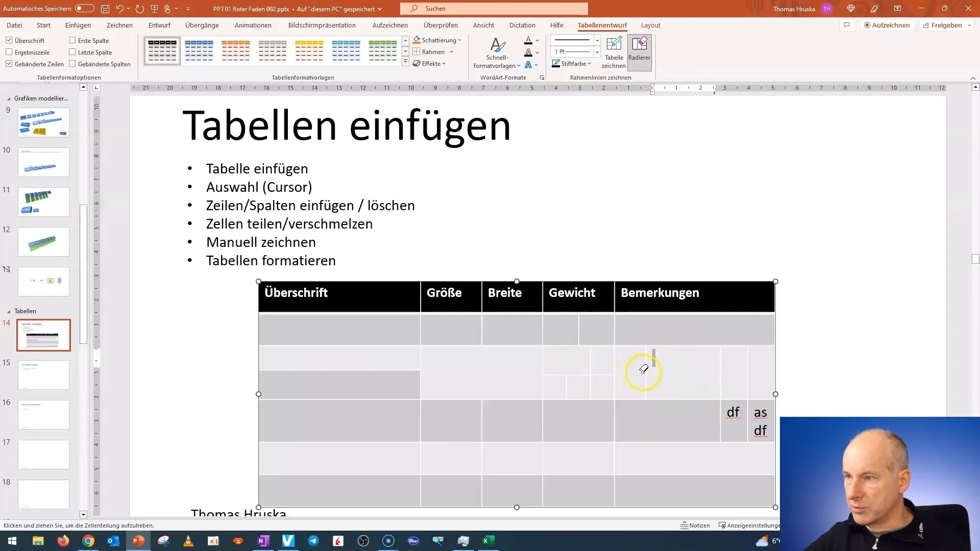Enable the Erste Spalte (First Column) checkbox
This screenshot has width=980, height=551.
(x=72, y=40)
